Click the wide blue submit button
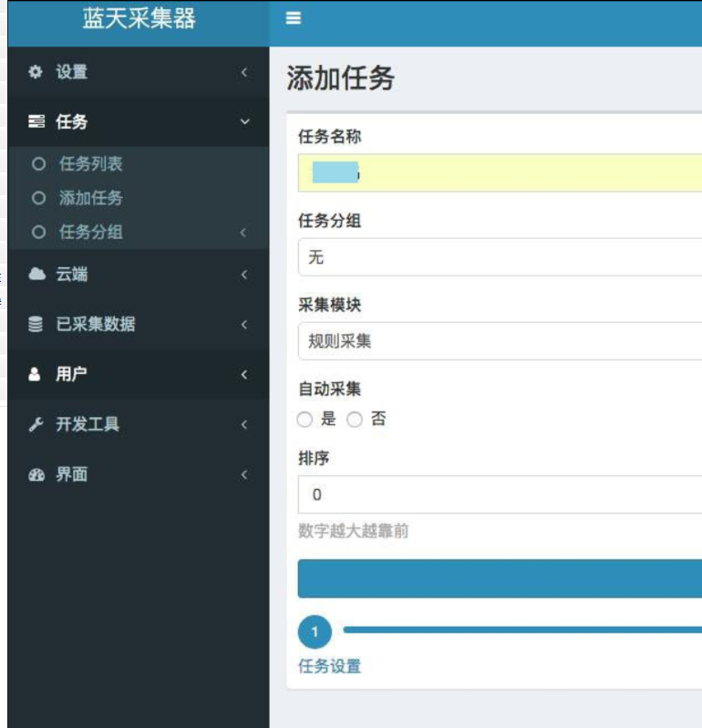Screen dimensions: 702x728 pyautogui.click(x=500, y=578)
